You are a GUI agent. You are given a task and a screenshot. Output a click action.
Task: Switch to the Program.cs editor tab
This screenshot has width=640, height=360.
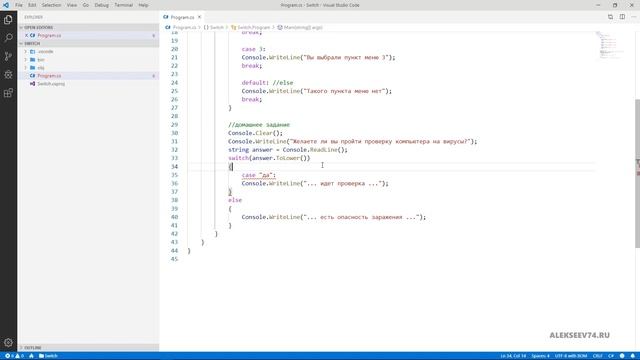pyautogui.click(x=182, y=17)
